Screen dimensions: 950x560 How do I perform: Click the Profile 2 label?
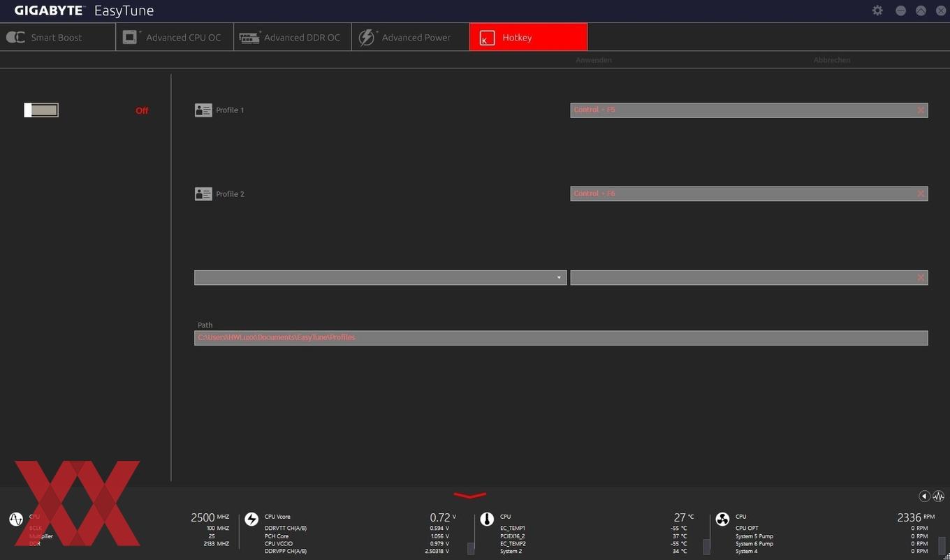point(230,194)
